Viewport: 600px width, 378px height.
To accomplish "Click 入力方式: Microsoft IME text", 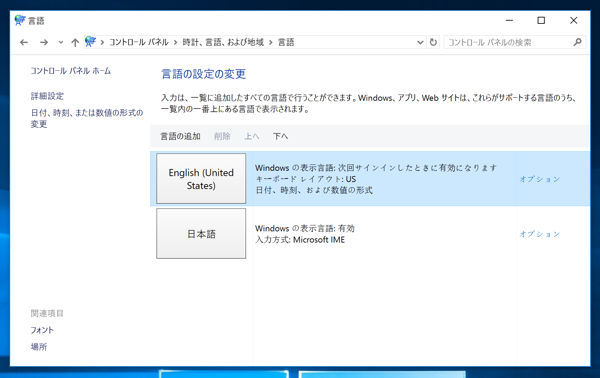I will pyautogui.click(x=300, y=240).
